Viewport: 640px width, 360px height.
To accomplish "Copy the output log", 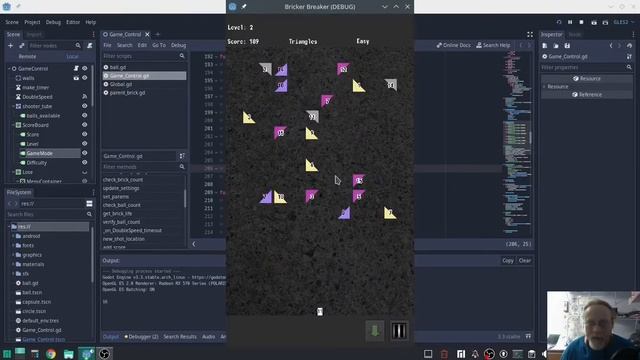I will (x=508, y=260).
